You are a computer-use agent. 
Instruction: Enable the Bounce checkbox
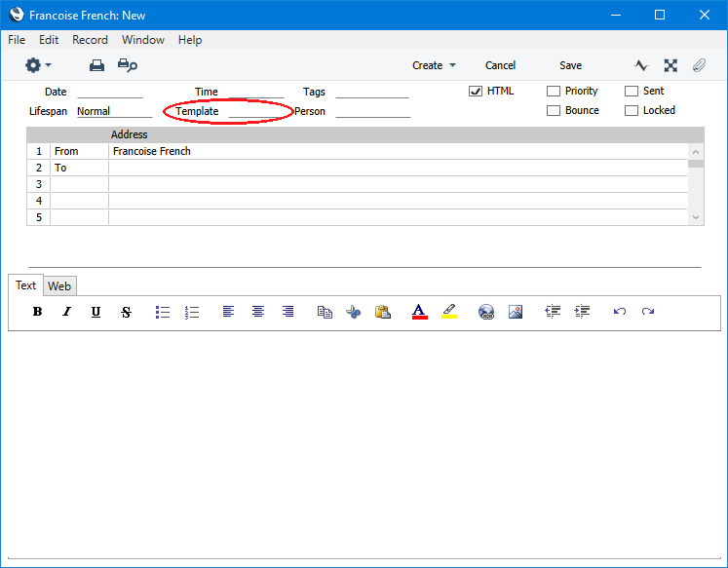pyautogui.click(x=554, y=110)
